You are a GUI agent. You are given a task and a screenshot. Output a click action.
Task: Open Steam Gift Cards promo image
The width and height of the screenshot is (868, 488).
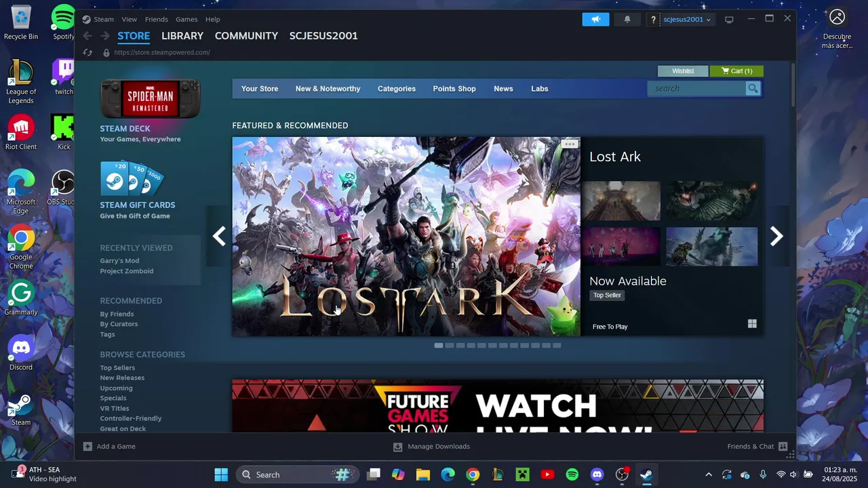pos(133,178)
